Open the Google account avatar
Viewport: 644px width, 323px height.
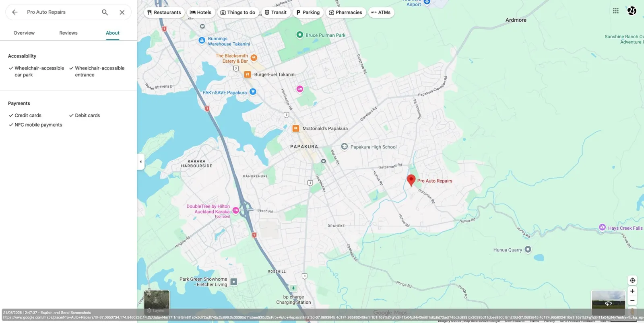(x=632, y=11)
